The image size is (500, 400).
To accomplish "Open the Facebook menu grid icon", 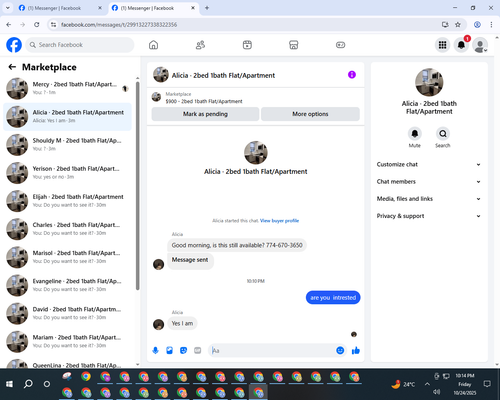I will tap(442, 45).
